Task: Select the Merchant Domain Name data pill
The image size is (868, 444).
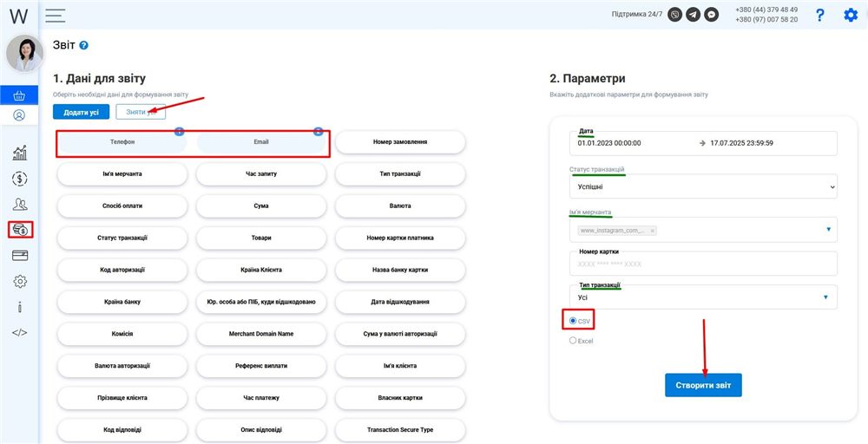Action: point(261,334)
